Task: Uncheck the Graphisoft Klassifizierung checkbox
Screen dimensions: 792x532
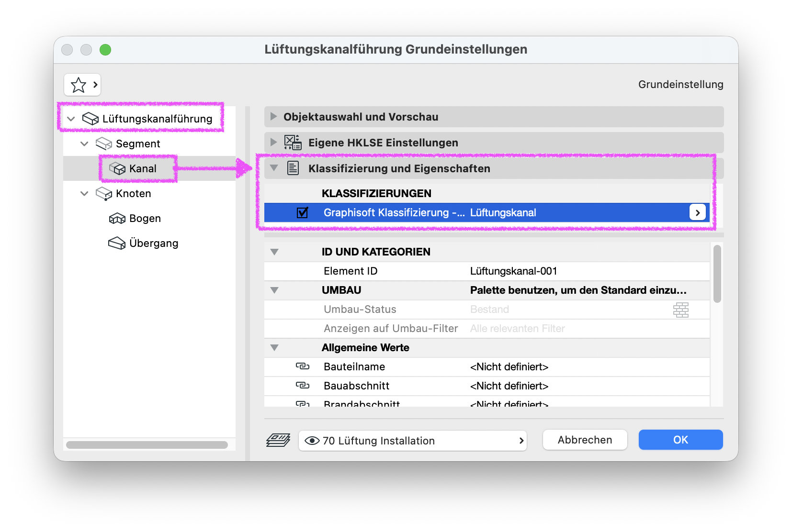Action: coord(302,212)
